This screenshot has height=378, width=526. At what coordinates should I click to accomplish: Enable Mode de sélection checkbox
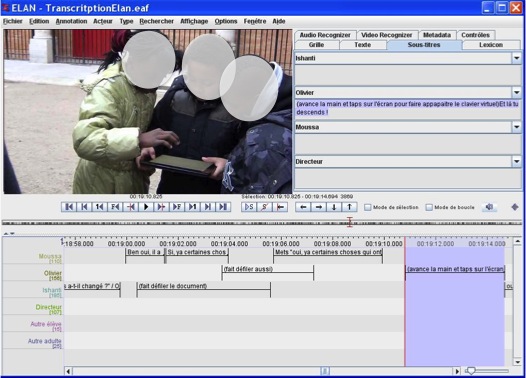point(368,207)
